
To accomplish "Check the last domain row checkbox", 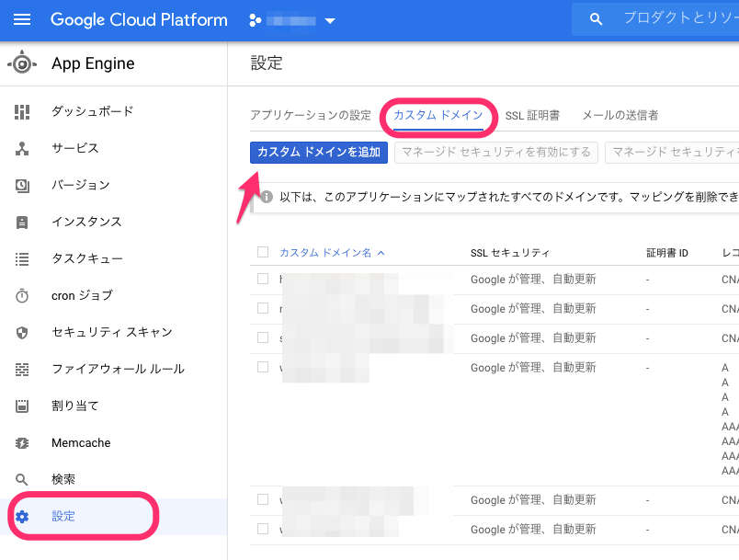I will click(x=263, y=529).
